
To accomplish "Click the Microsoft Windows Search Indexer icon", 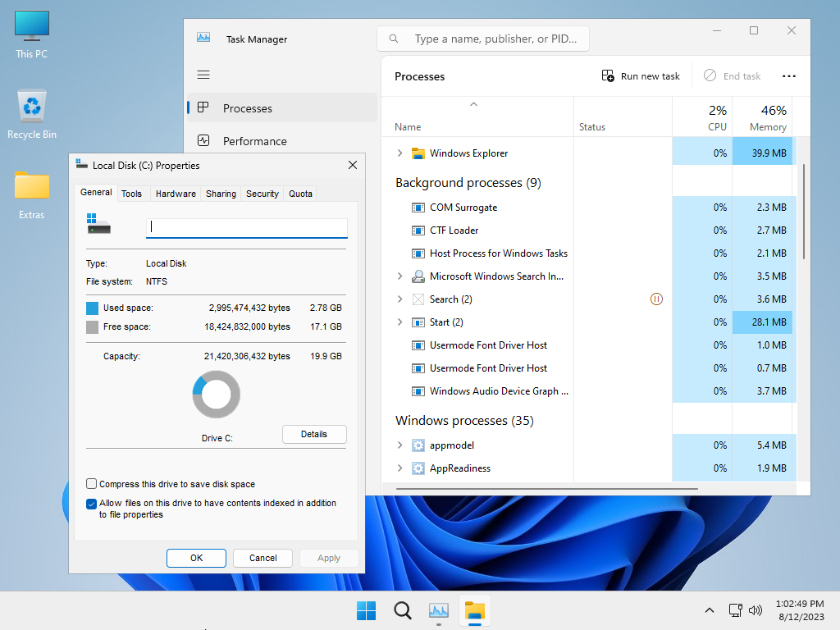I will point(418,276).
